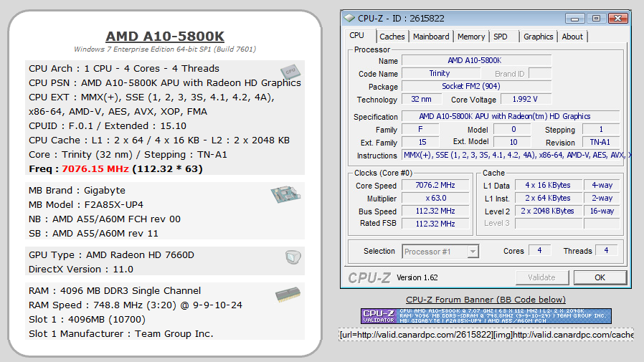This screenshot has width=644, height=362.
Task: Click the Specification field text
Action: point(510,117)
